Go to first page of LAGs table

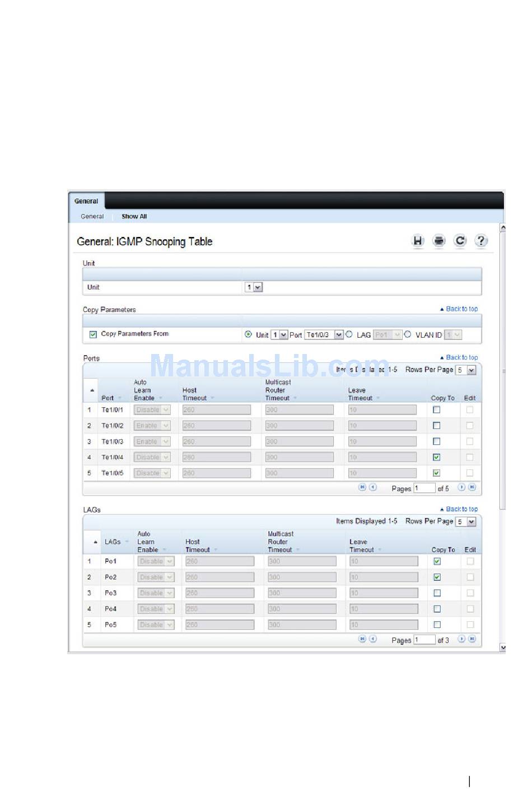point(362,639)
